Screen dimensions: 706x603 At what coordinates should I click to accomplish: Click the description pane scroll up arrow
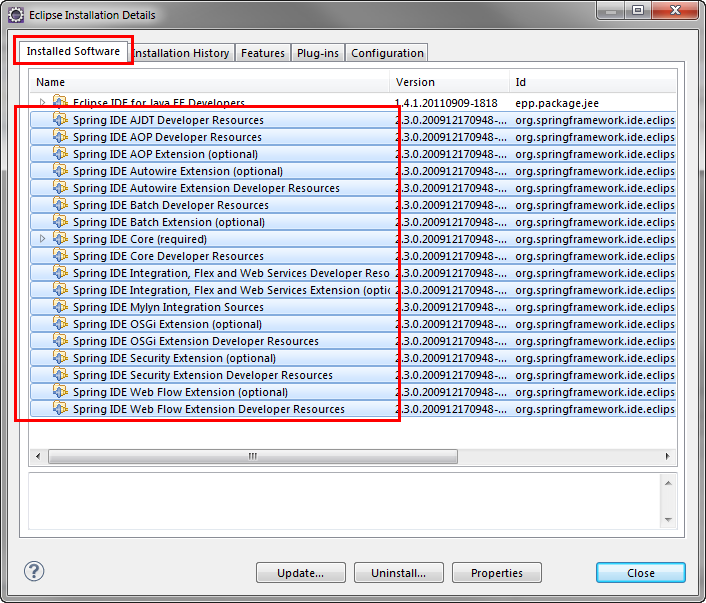668,483
